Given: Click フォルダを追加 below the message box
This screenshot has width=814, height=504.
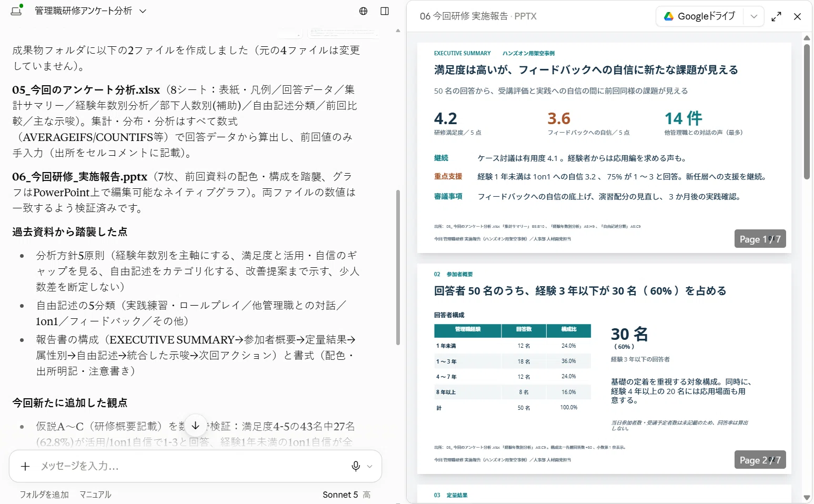Looking at the screenshot, I should point(44,495).
